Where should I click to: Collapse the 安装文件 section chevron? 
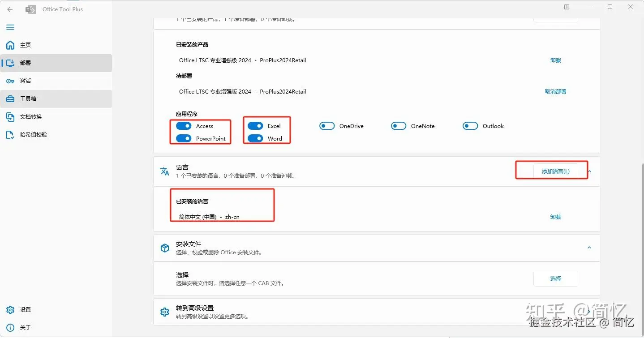pyautogui.click(x=589, y=248)
